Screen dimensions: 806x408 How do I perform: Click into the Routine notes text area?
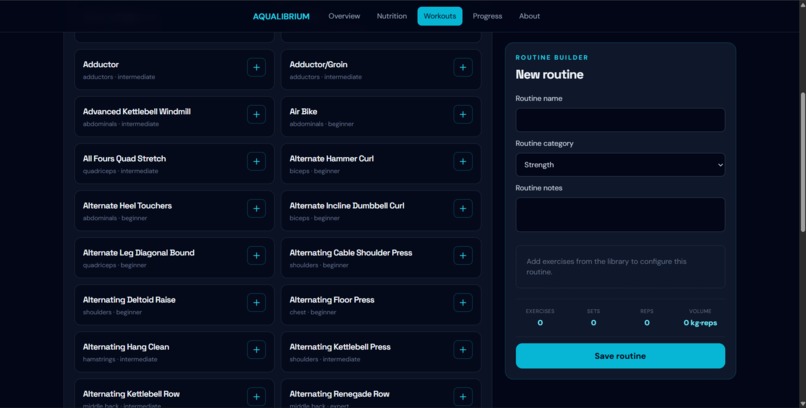(620, 214)
